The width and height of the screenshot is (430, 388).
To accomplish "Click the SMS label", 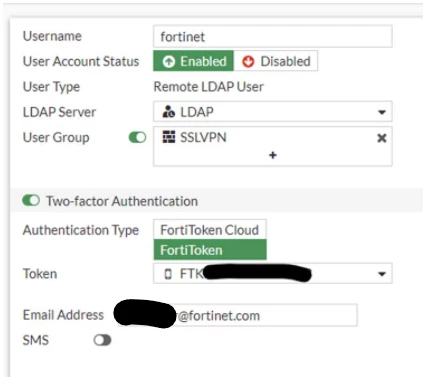I will point(36,340).
